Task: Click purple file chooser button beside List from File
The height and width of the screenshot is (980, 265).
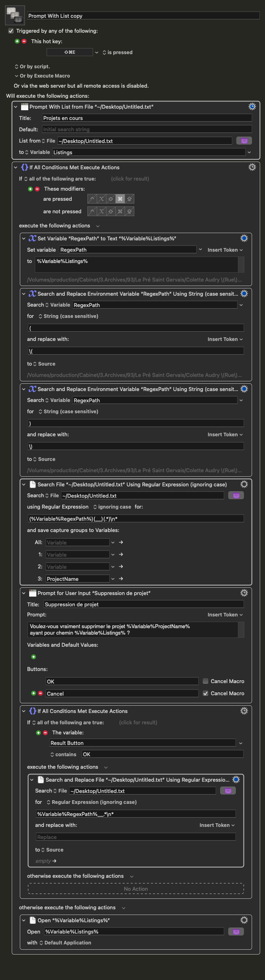Action: pos(244,141)
